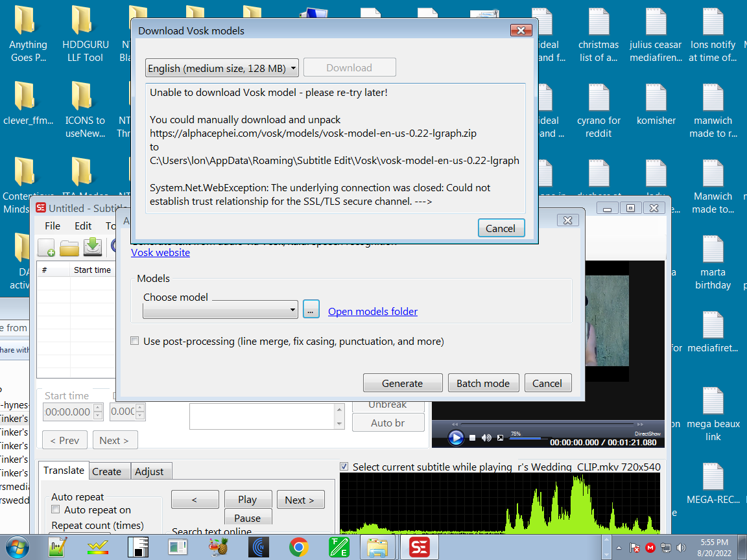Click the Action Center flag tray icon

pyautogui.click(x=635, y=548)
